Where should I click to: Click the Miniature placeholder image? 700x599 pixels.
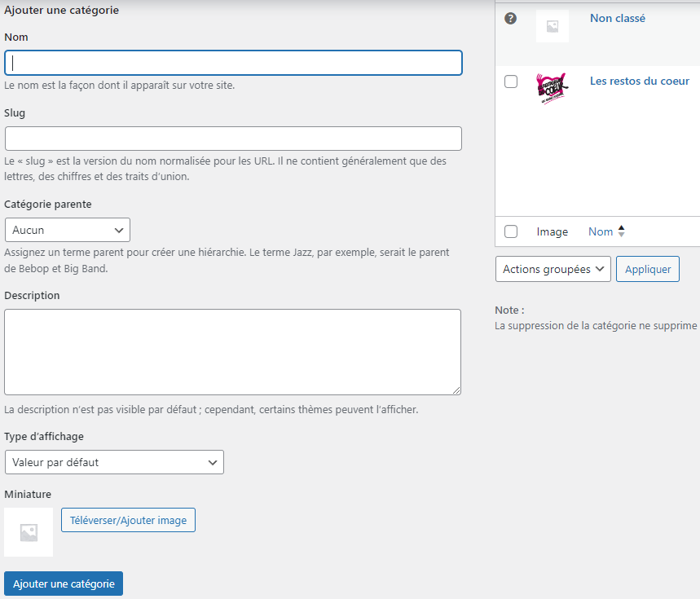click(x=29, y=532)
